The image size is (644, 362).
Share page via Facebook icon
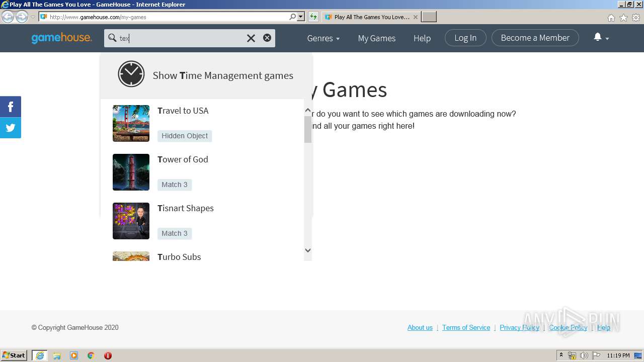pos(11,107)
